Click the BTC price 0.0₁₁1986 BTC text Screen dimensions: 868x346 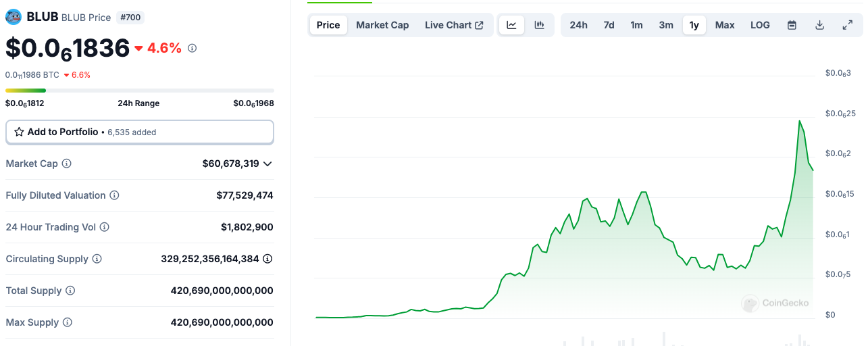click(x=32, y=75)
